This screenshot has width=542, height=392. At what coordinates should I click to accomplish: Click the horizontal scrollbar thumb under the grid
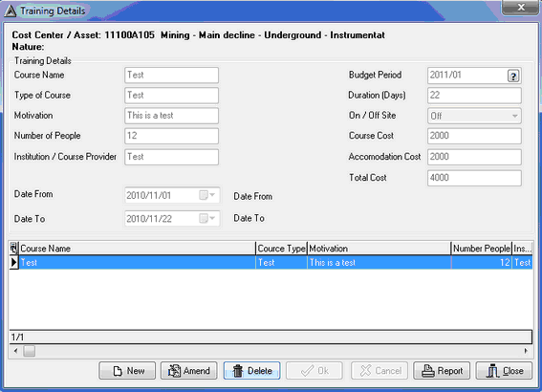coord(29,351)
